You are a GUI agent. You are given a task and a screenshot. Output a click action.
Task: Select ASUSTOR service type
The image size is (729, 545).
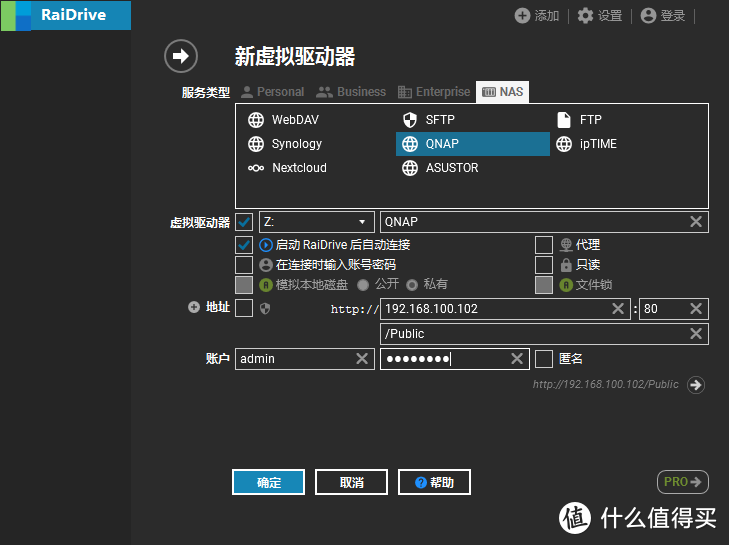pos(440,168)
